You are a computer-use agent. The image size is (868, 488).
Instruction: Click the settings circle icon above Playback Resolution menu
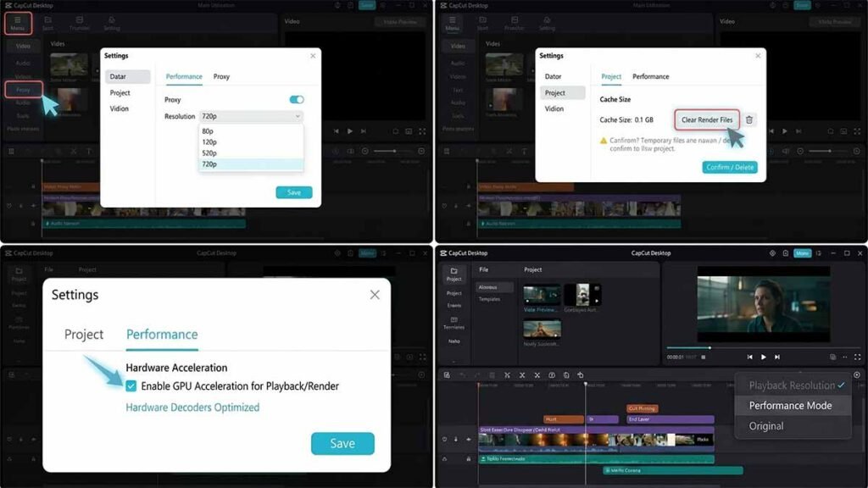point(857,374)
